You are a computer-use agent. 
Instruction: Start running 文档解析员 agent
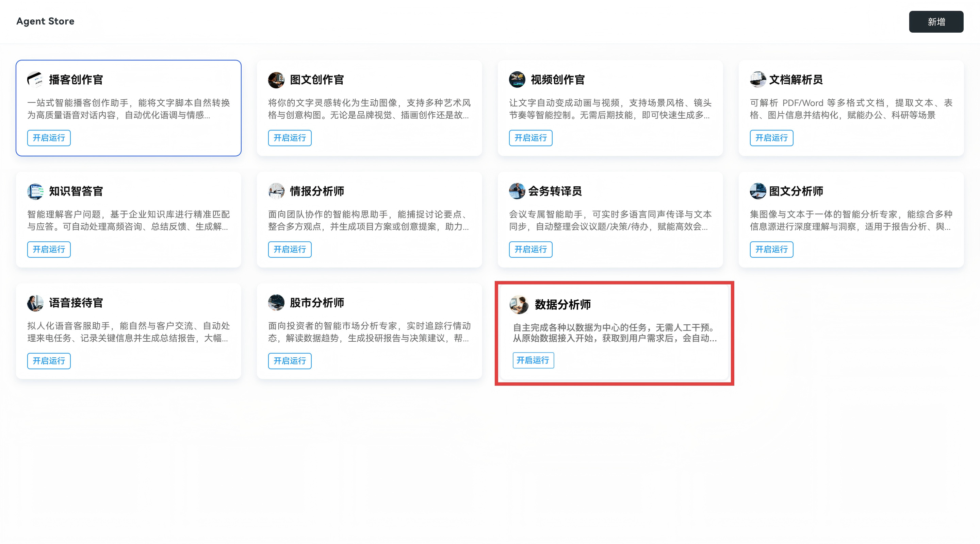coord(771,138)
